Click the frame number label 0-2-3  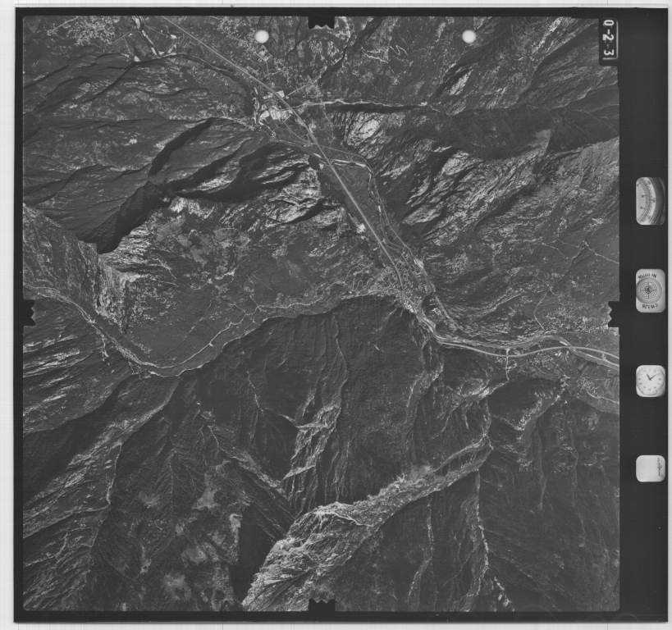(x=608, y=41)
